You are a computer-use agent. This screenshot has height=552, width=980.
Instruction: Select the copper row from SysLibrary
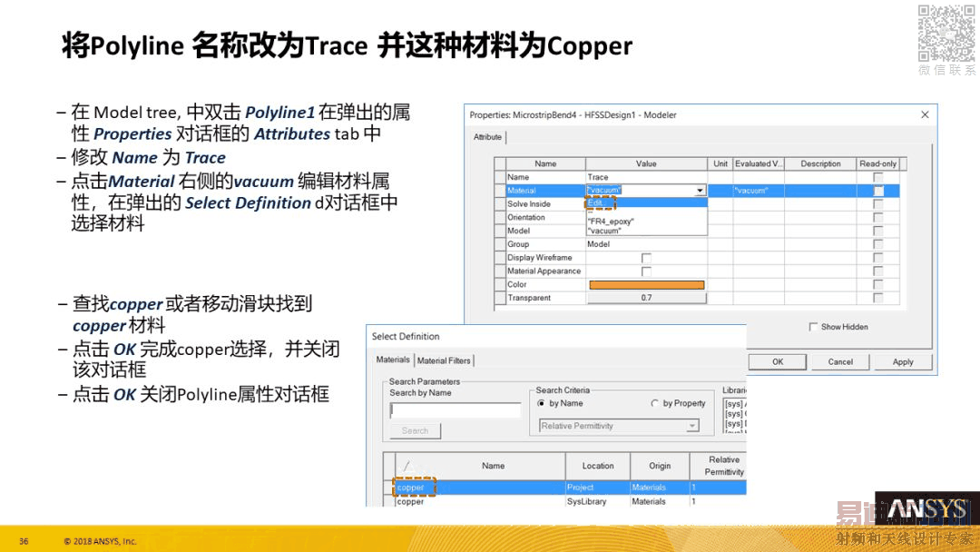click(x=570, y=501)
